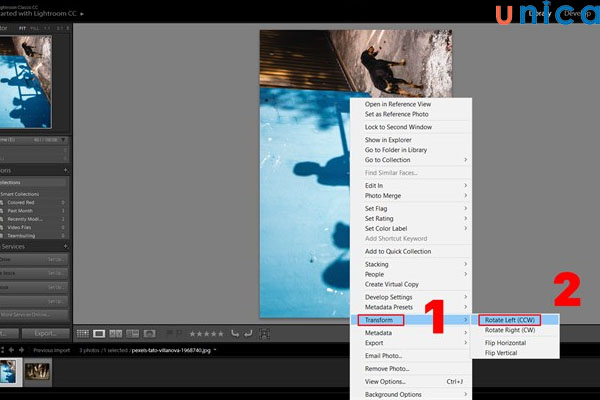This screenshot has height=400, width=600.
Task: Add new collection with plus icon
Action: tap(66, 169)
